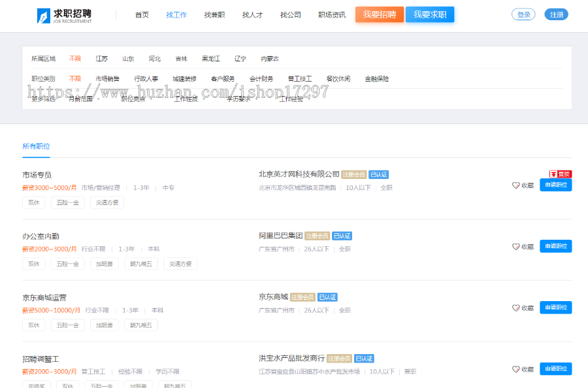Filter category by 会计财务
Screen dimensions: 588x388
pyautogui.click(x=261, y=79)
